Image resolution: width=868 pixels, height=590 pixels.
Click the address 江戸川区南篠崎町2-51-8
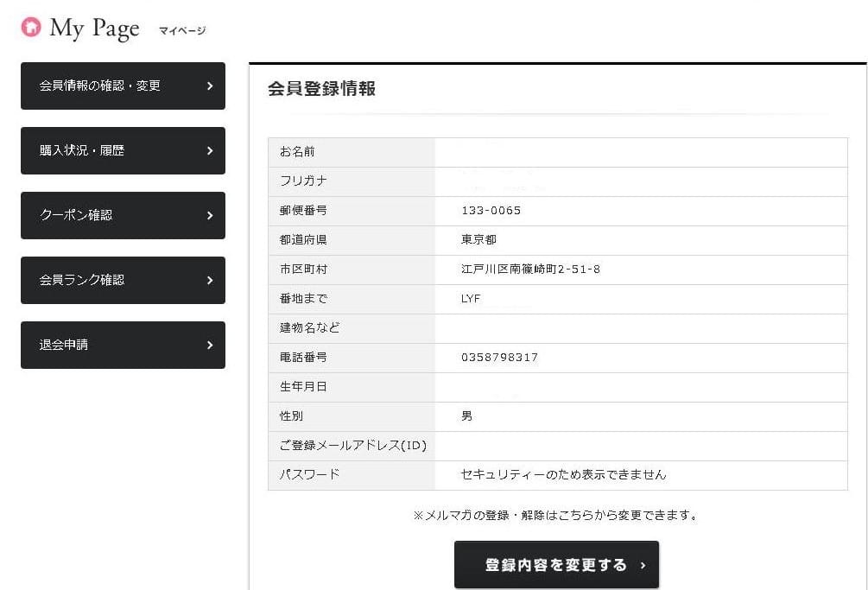pyautogui.click(x=530, y=270)
